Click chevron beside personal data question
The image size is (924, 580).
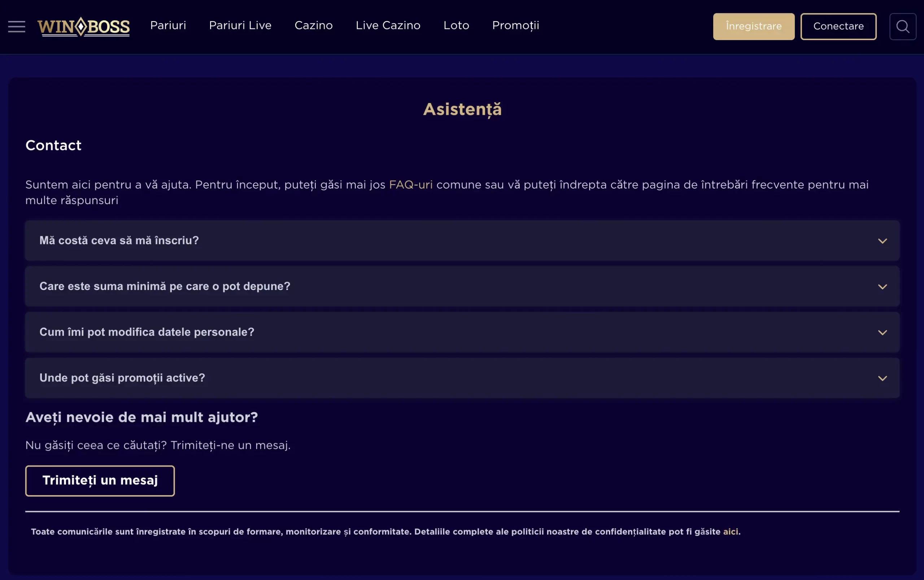coord(882,333)
